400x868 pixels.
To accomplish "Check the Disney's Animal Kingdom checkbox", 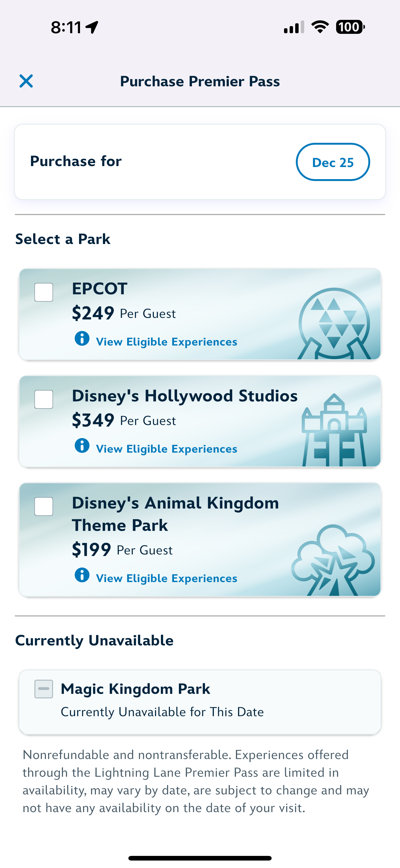I will coord(44,506).
